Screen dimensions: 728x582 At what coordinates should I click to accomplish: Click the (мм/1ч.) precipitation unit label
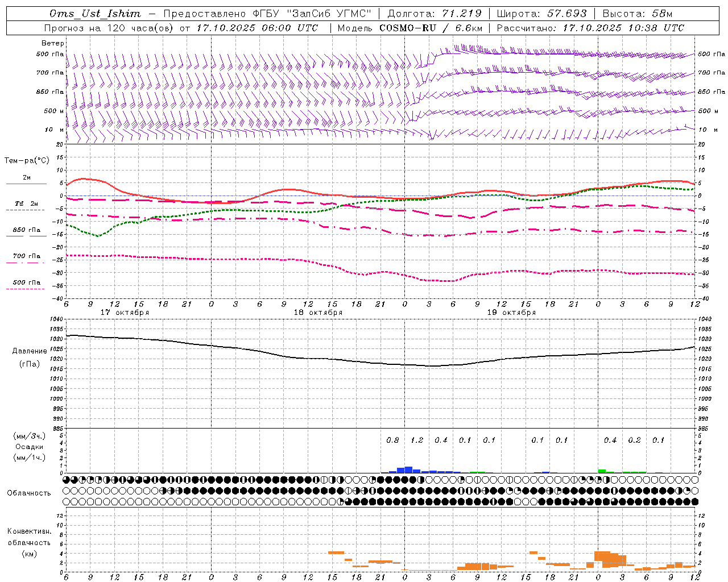click(x=30, y=458)
